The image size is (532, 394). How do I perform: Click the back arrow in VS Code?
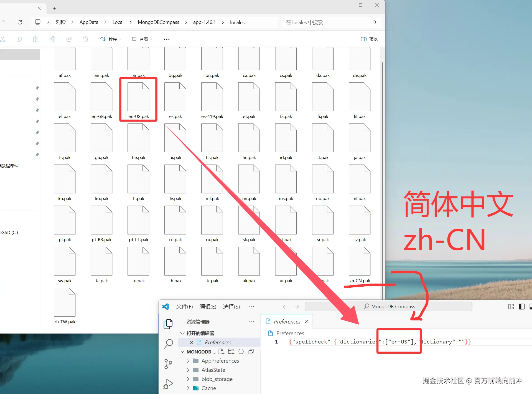click(x=285, y=307)
